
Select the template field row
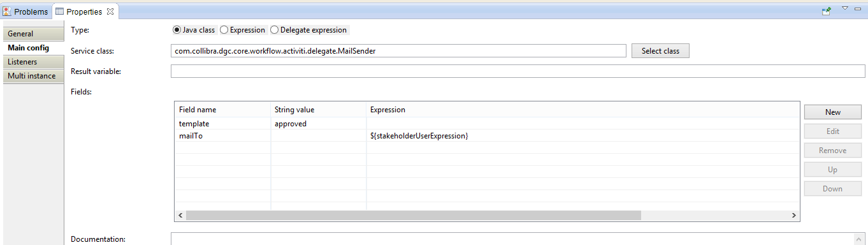(487, 124)
